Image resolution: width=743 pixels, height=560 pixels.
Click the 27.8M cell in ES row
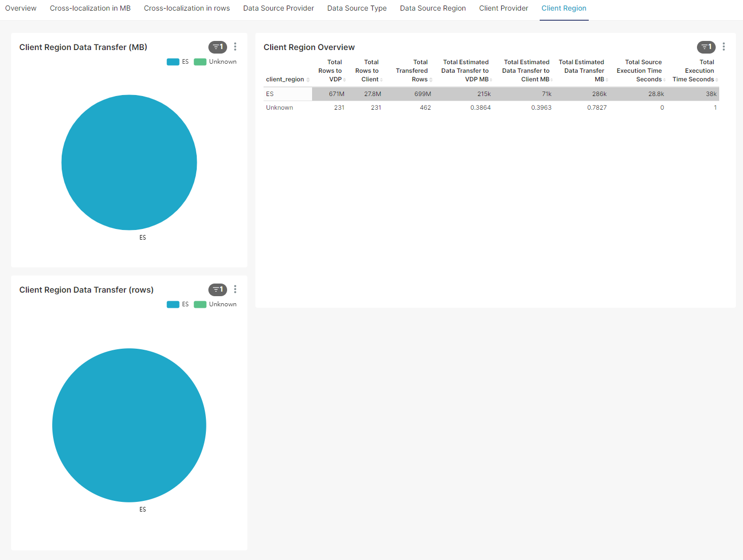pos(372,94)
